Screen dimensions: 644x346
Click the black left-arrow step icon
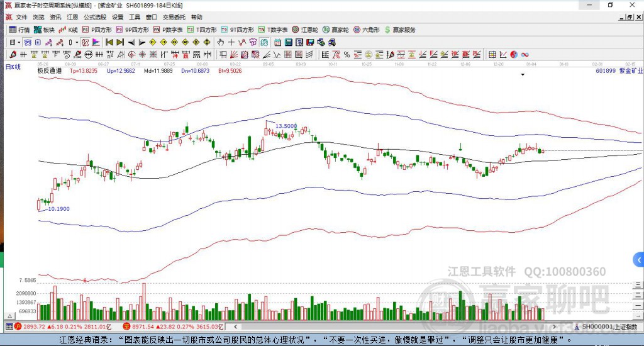click(131, 42)
